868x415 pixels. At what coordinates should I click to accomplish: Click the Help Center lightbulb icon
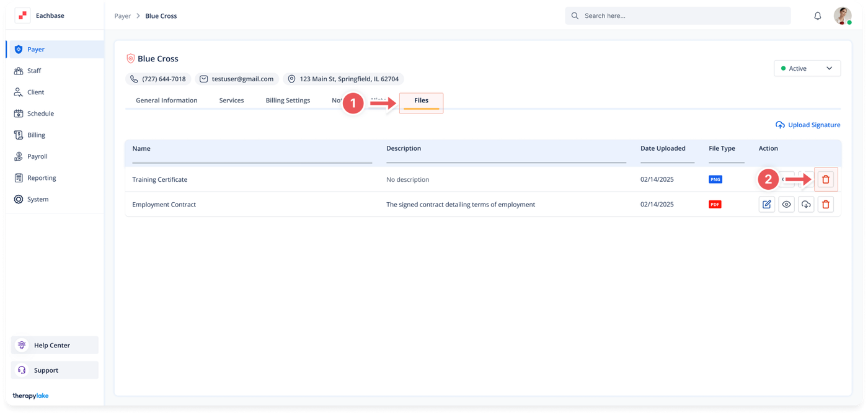click(22, 345)
